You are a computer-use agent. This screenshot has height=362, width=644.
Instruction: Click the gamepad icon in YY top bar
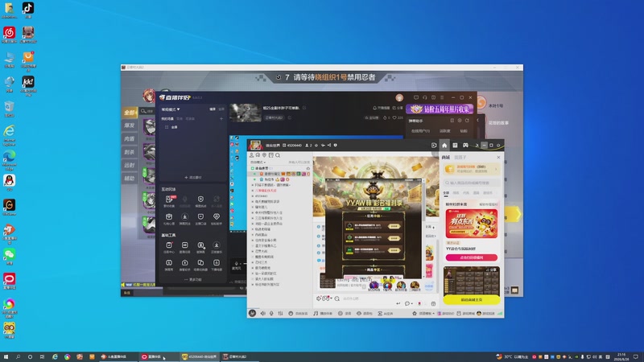tap(465, 146)
